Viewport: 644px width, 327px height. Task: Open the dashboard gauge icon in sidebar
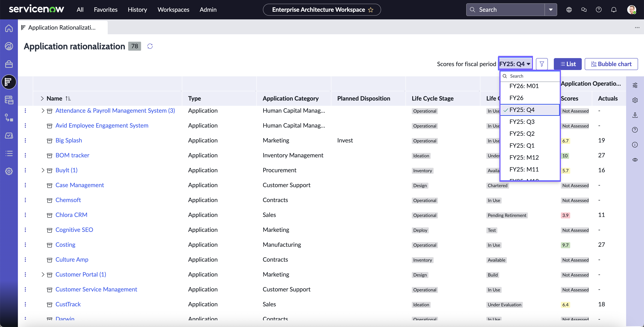(9, 46)
